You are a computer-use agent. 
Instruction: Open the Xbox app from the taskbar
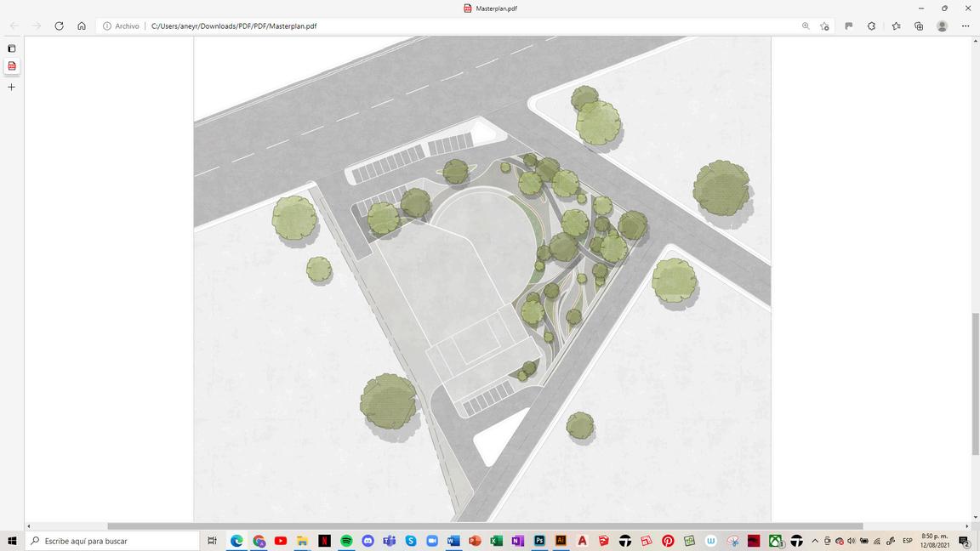[776, 541]
